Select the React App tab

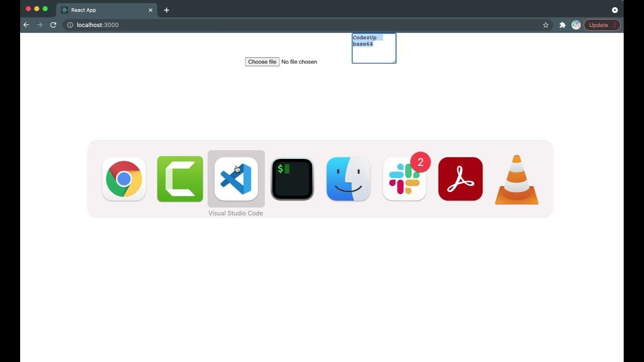coord(107,10)
